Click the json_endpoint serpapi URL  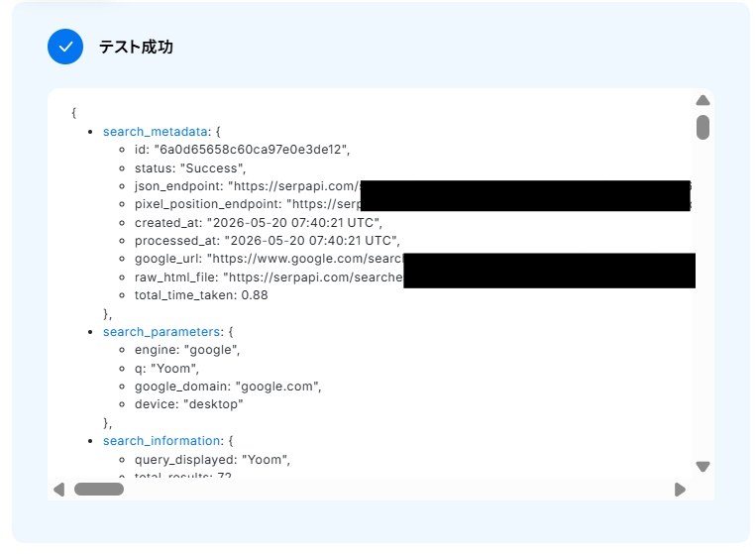pyautogui.click(x=293, y=186)
